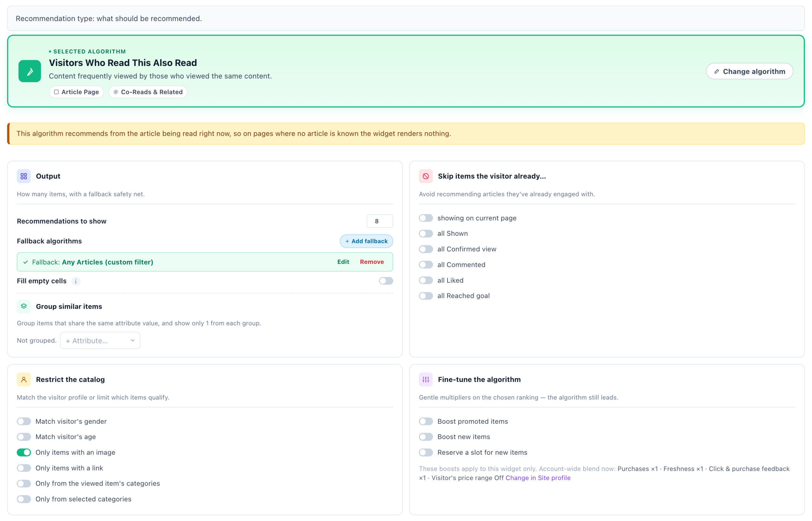Click the Fallback: Any Articles (custom filter) row
812x521 pixels.
pyautogui.click(x=205, y=262)
